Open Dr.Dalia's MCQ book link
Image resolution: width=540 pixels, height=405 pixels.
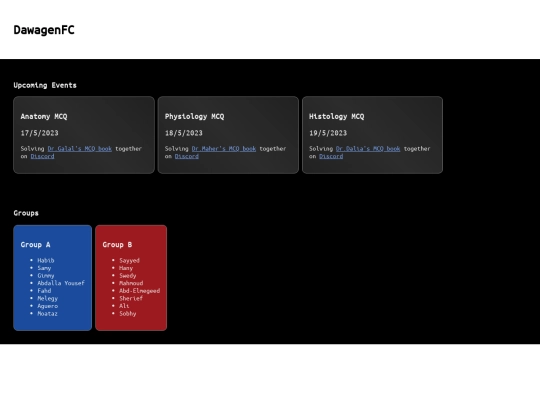pos(368,149)
